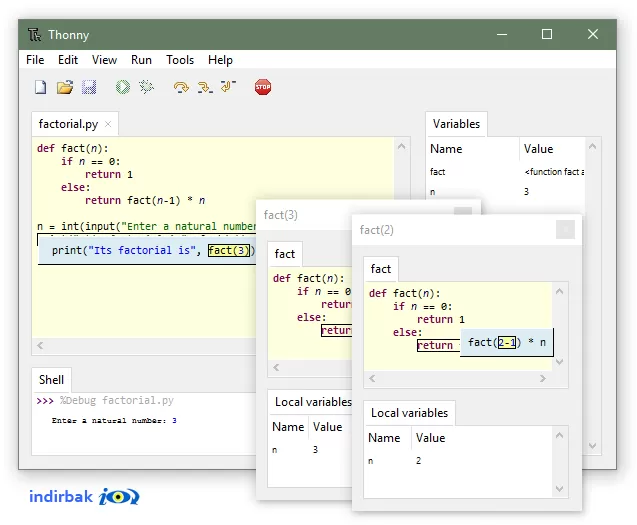This screenshot has width=637, height=525.
Task: Select n variable row in fact(2) locals
Action: point(458,461)
